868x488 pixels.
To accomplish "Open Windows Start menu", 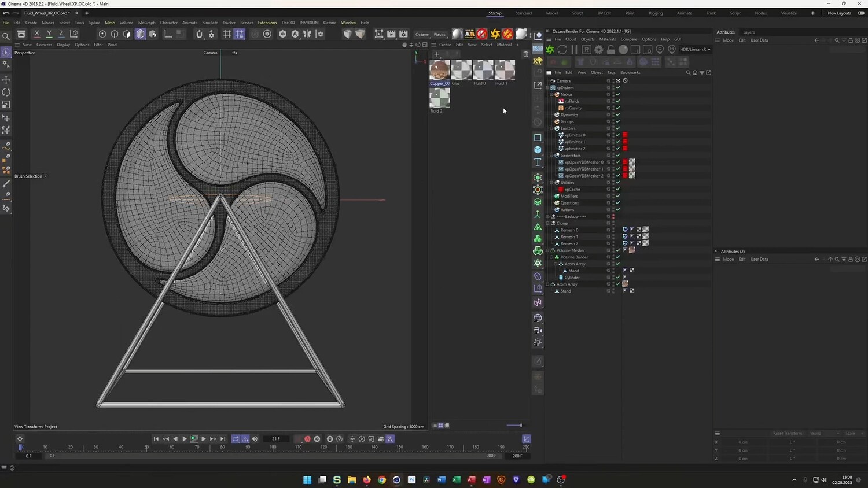I will 307,479.
